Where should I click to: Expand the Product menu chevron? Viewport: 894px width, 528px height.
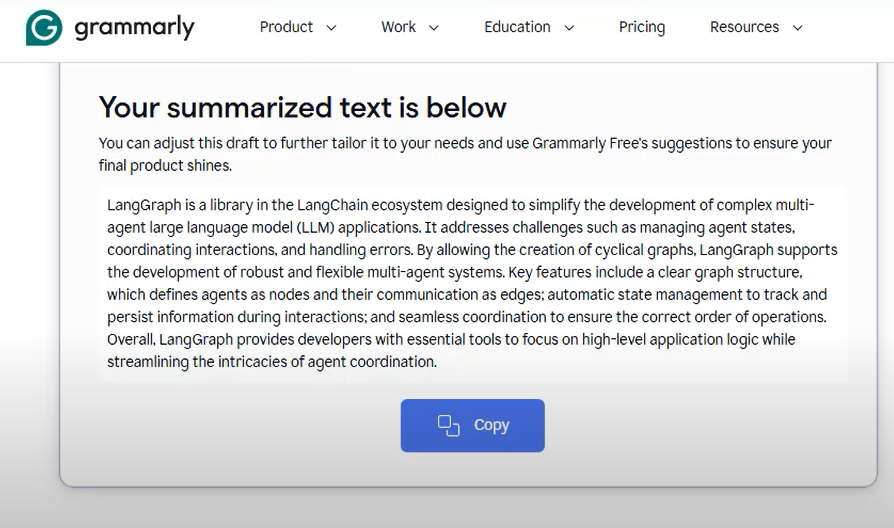(331, 27)
